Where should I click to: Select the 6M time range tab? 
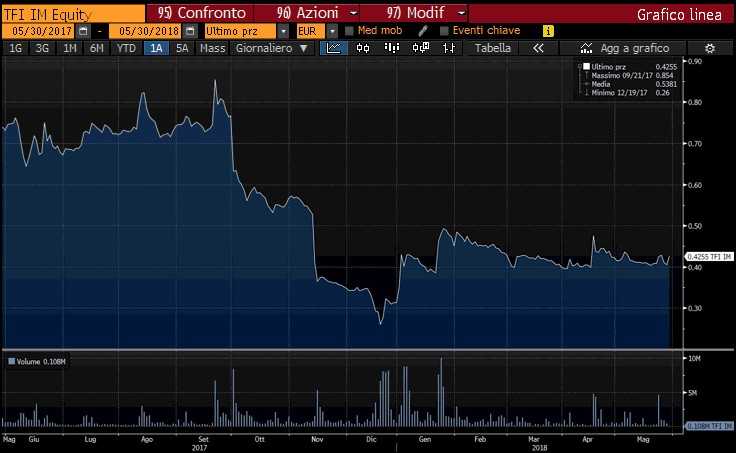tap(97, 48)
